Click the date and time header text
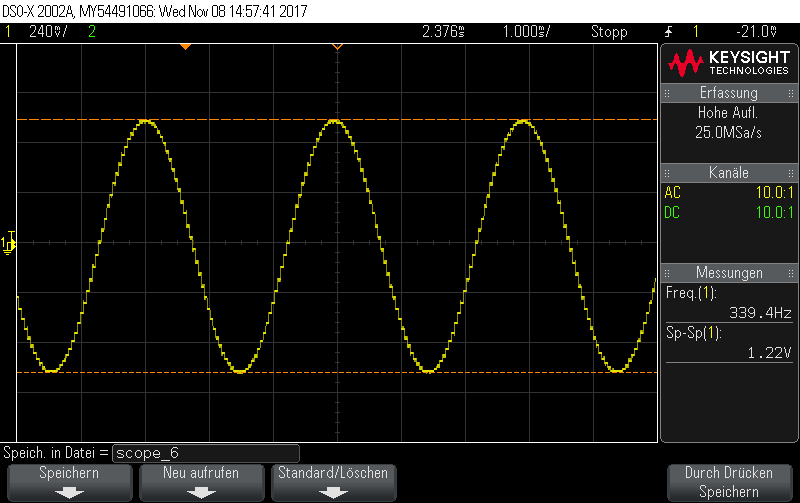Screen dimensions: 800x503 233,11
